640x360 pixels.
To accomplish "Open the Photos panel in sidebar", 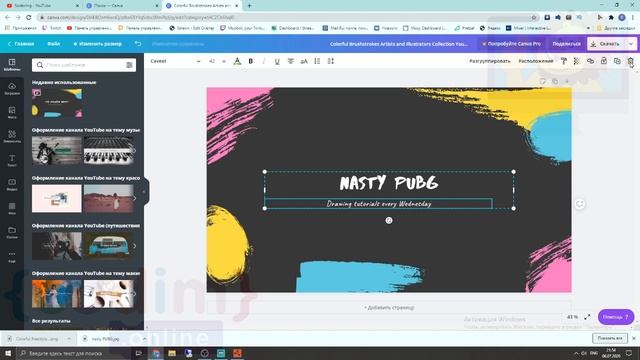I will click(x=12, y=112).
